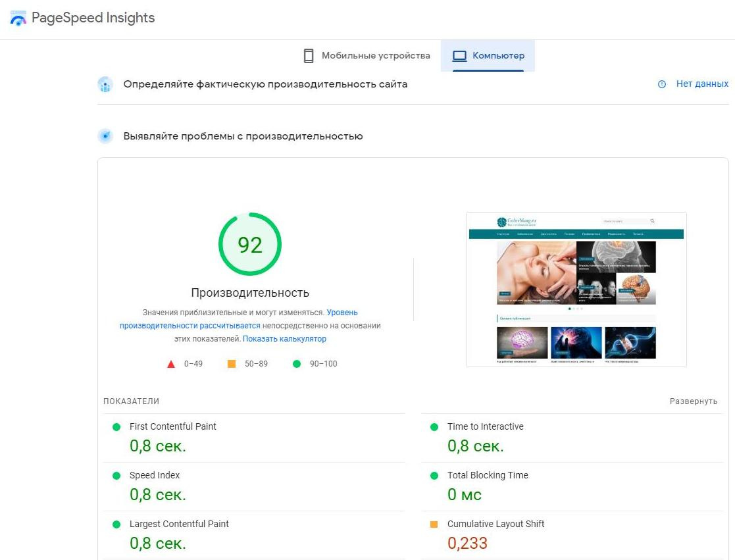Expand metrics with 'Развернуть'

point(694,401)
